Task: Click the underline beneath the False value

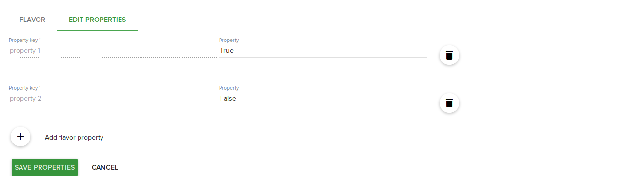Action: 323,105
